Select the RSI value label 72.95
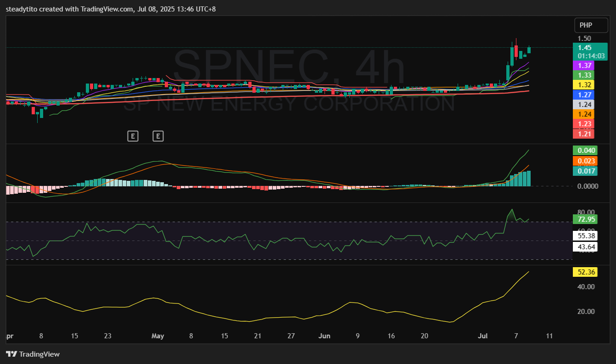The width and height of the screenshot is (616, 364). pos(585,219)
